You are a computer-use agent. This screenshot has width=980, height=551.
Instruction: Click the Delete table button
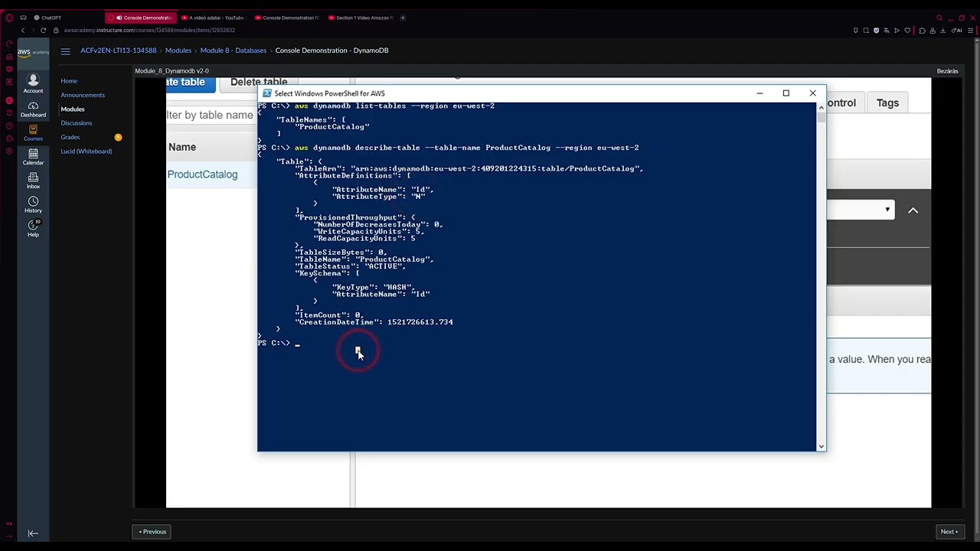click(x=259, y=83)
